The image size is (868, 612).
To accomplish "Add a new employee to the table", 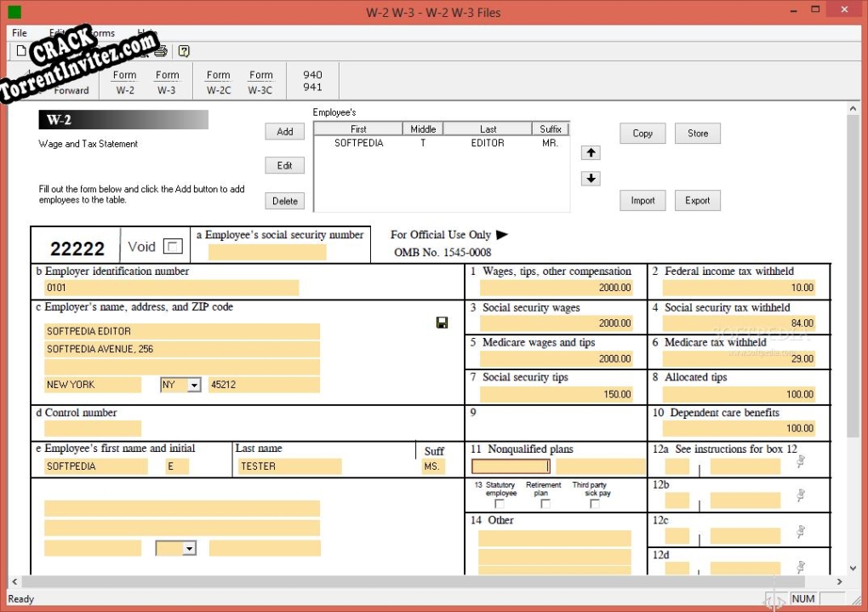I will coord(284,131).
